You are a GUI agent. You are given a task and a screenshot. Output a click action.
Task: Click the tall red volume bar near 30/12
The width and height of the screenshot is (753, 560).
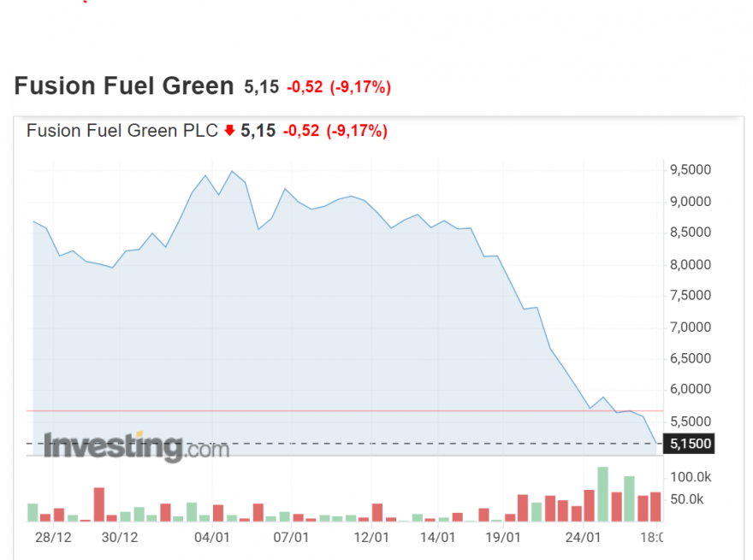click(x=99, y=504)
